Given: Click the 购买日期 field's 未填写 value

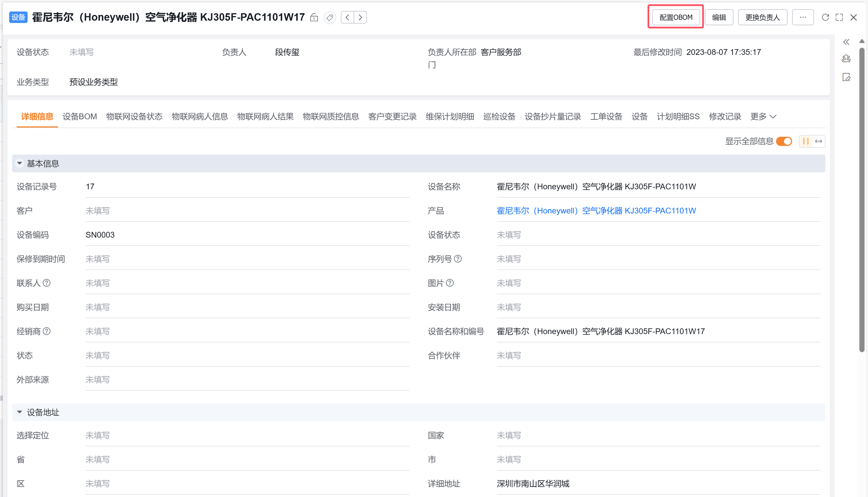Looking at the screenshot, I should (x=98, y=307).
